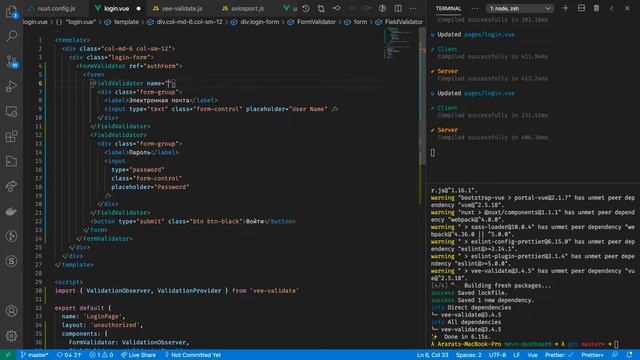Start Live Share from status bar

tap(139, 355)
